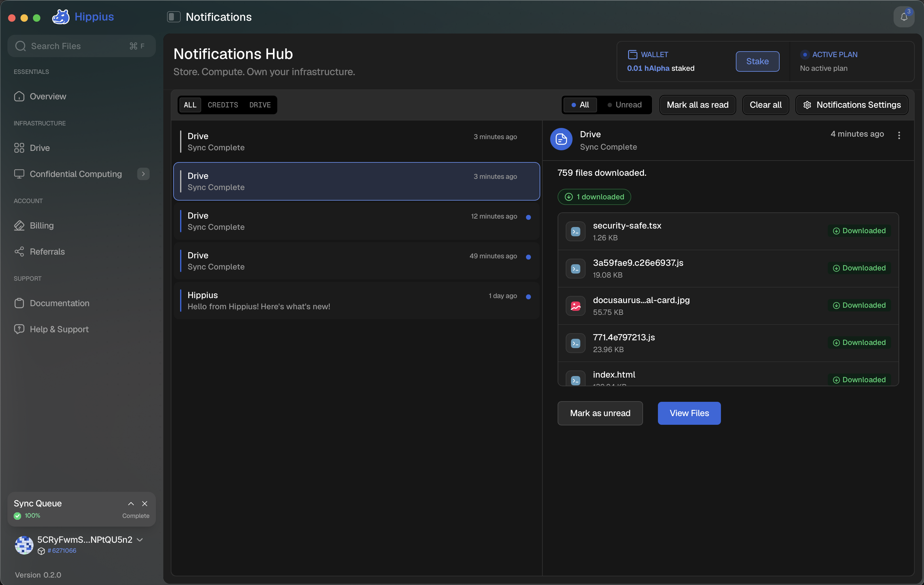Open the account dropdown chevron
The image size is (924, 585).
(140, 540)
